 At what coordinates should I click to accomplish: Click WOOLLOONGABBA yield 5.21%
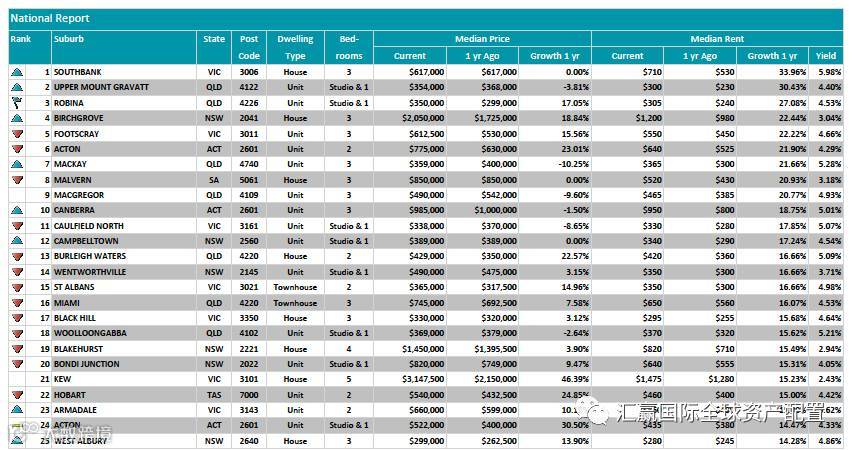coord(830,334)
